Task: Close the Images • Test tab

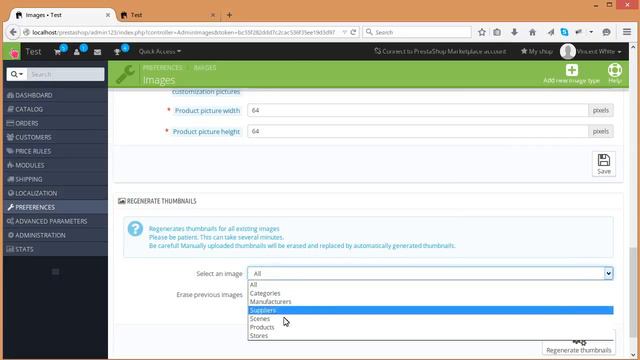Action: click(x=108, y=15)
